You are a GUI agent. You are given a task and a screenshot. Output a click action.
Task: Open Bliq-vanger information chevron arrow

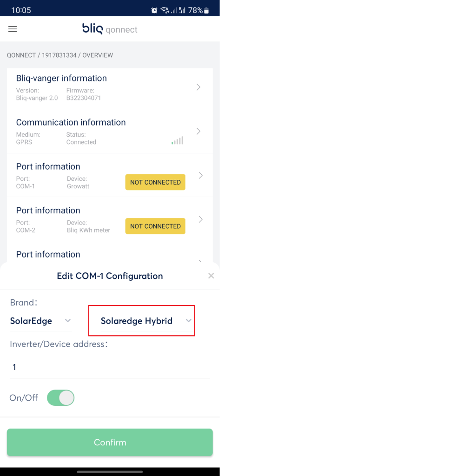[x=198, y=87]
